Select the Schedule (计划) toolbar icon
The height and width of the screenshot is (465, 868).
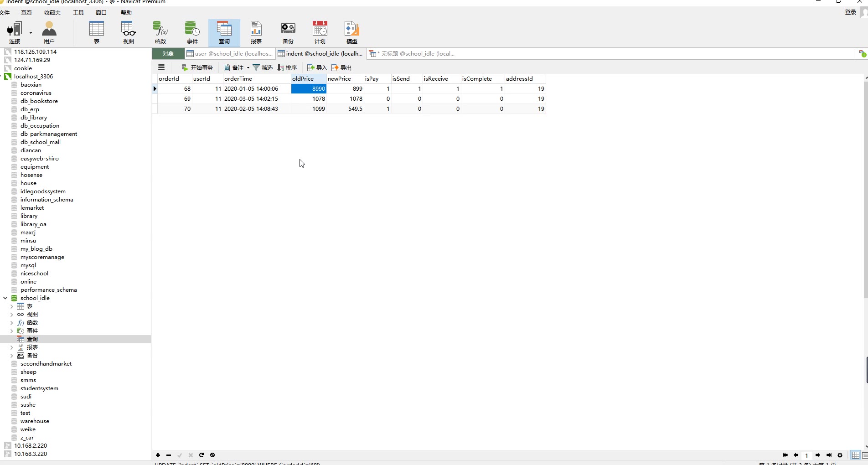[320, 32]
